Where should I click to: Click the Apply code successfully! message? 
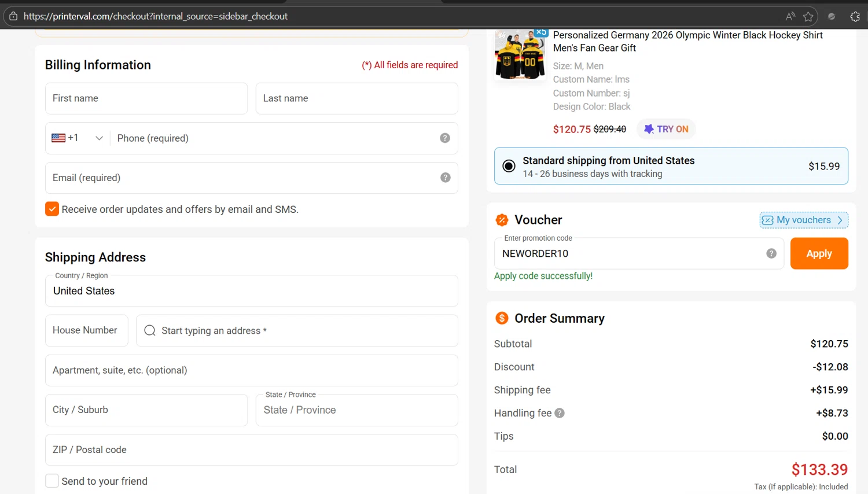[x=543, y=276]
